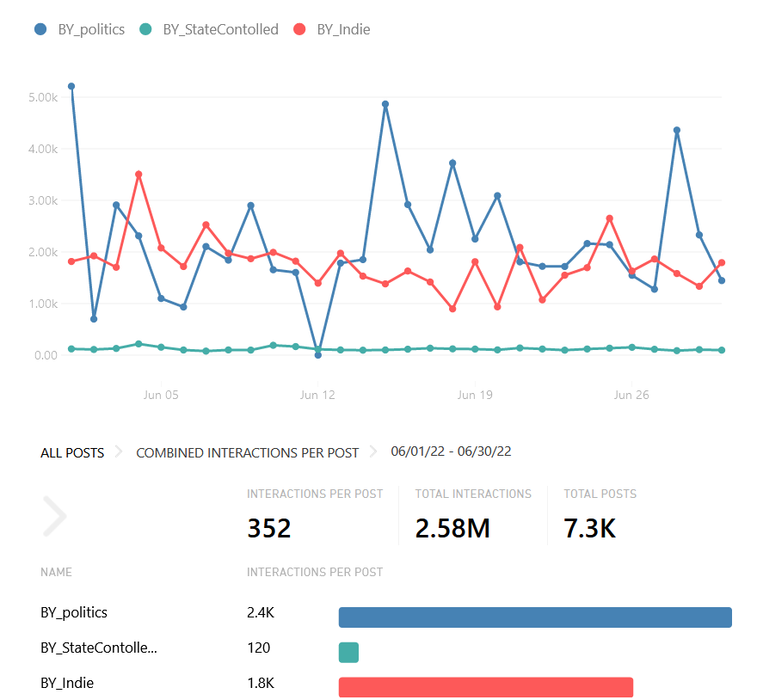Click the INTERACTIONS PER POST 352 stat
757x700 pixels.
point(269,528)
